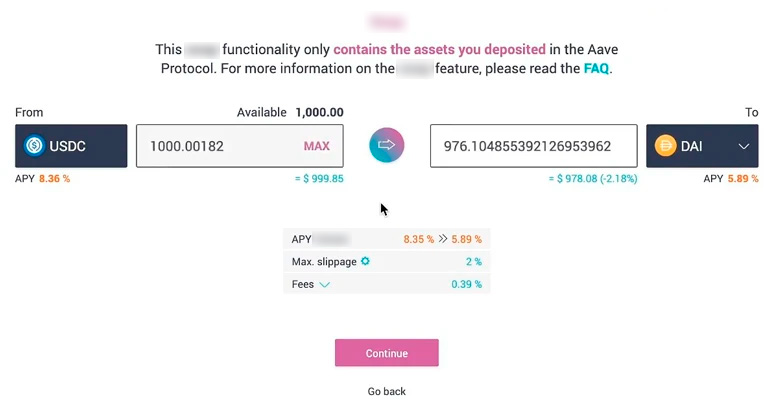Open max slippage settings gear icon
This screenshot has width=775, height=403.
click(x=365, y=261)
